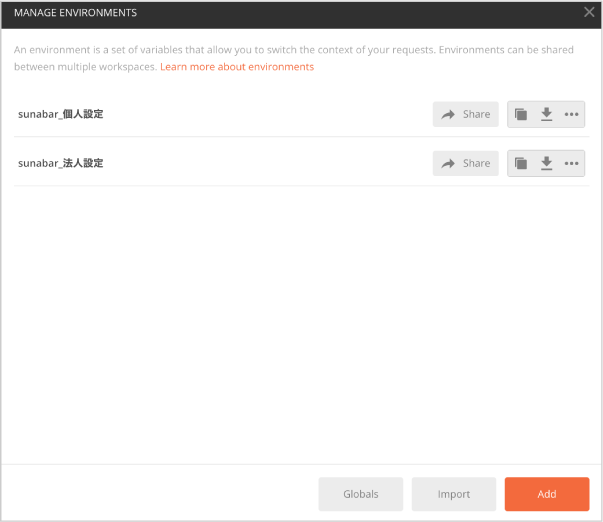603x522 pixels.
Task: Open the Globals variables
Action: tap(361, 494)
